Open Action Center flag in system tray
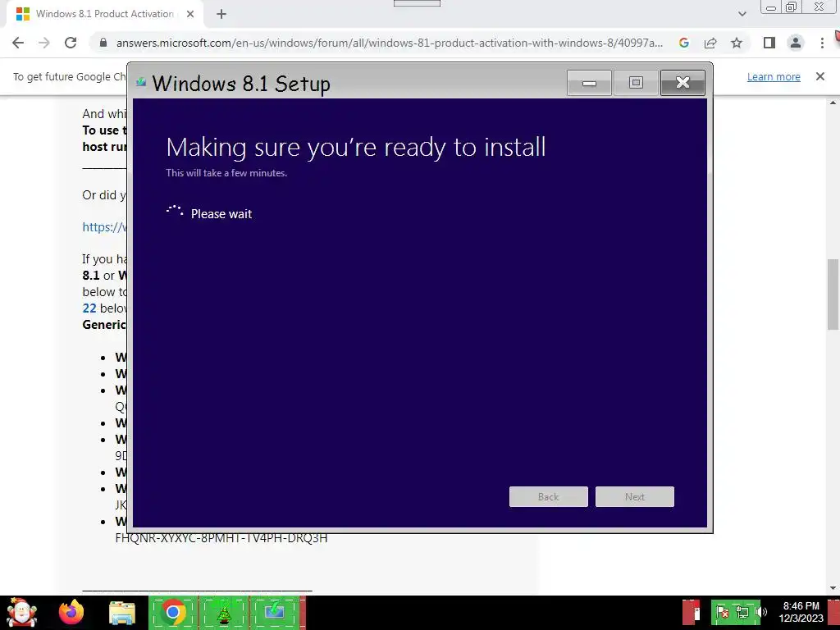 coord(722,612)
